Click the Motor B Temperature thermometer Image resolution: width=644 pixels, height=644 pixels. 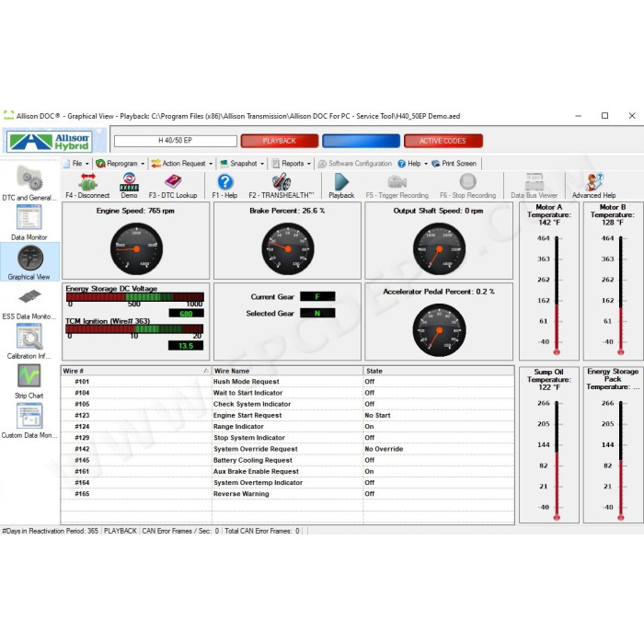tap(621, 295)
